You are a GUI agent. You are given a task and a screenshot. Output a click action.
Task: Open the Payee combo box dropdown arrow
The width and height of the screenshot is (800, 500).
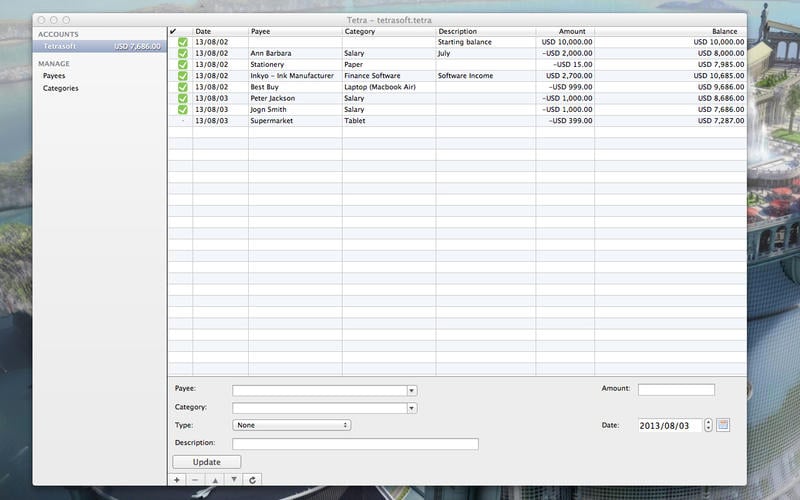[412, 391]
